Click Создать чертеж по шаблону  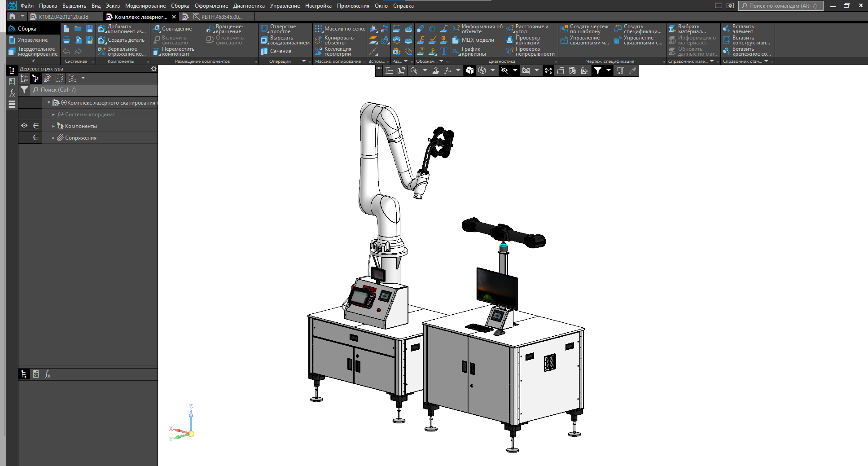click(x=585, y=29)
